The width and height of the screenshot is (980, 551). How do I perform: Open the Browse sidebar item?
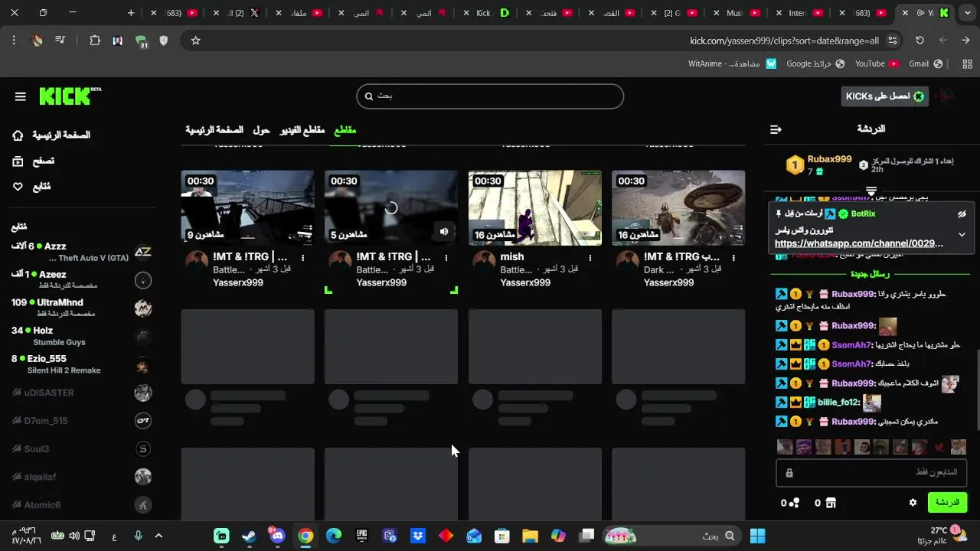[33, 161]
